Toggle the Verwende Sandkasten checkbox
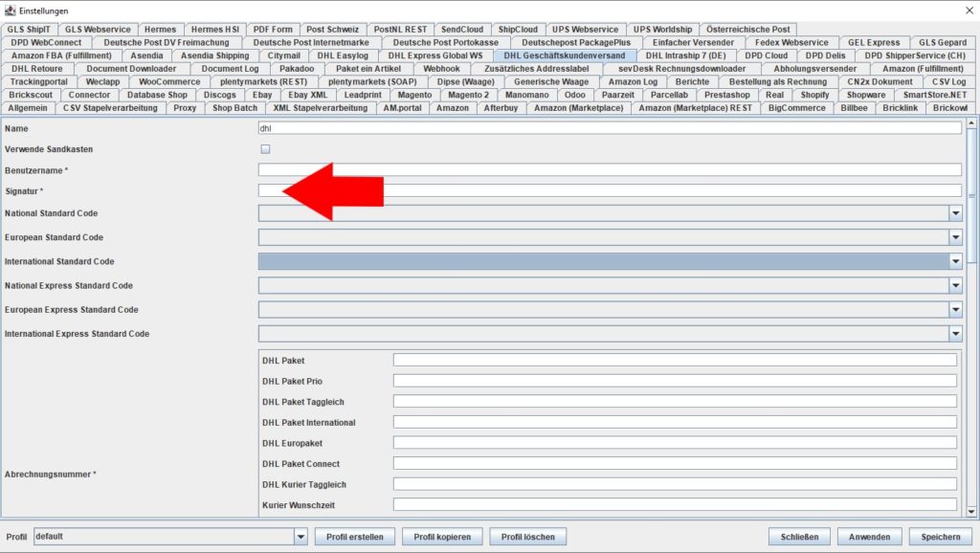Image resolution: width=980 pixels, height=553 pixels. [x=266, y=149]
